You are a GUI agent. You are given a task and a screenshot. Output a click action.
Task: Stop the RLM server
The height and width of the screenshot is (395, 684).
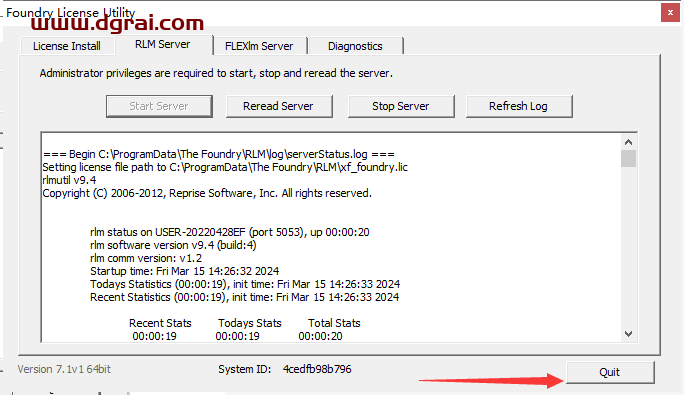pyautogui.click(x=401, y=106)
